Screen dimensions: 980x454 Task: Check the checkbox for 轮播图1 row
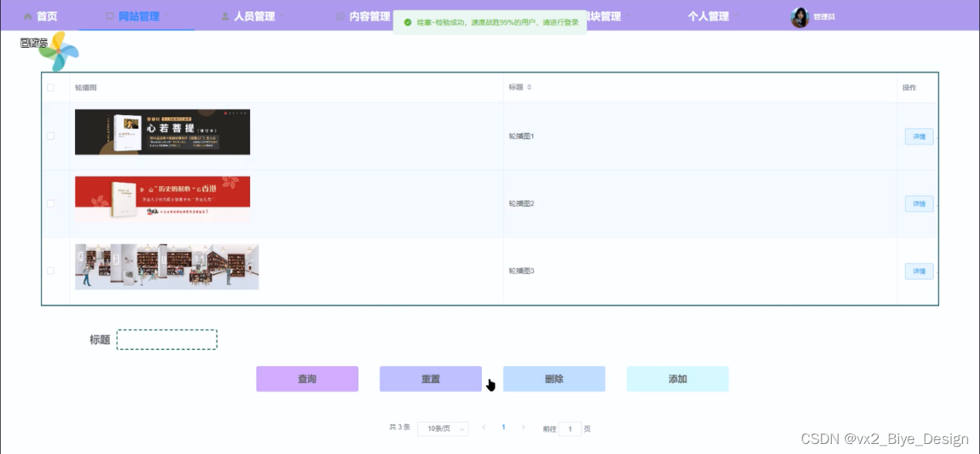[51, 136]
